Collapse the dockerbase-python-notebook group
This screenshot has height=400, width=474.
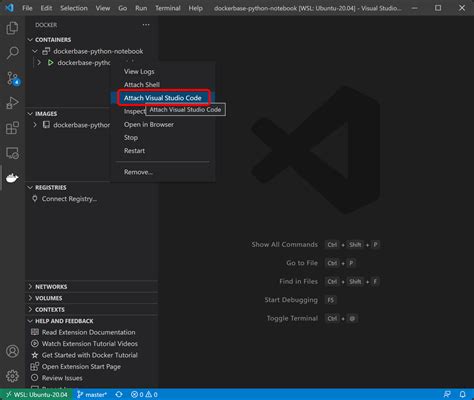tap(35, 51)
